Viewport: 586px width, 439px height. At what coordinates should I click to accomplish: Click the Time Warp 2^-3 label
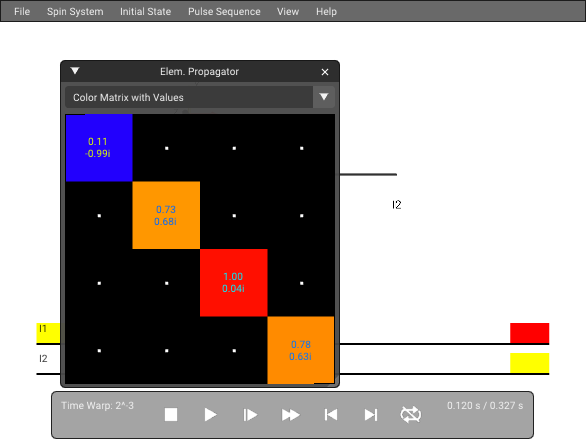click(97, 405)
